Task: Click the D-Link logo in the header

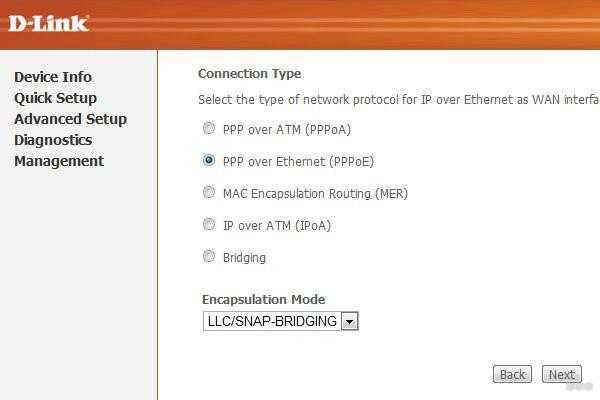Action: [x=49, y=24]
